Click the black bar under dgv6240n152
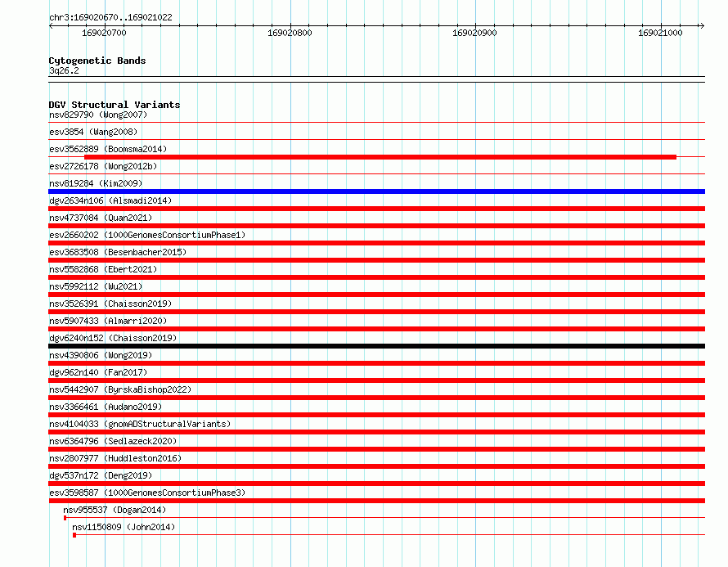Viewport: 728px width, 567px height. coord(376,346)
